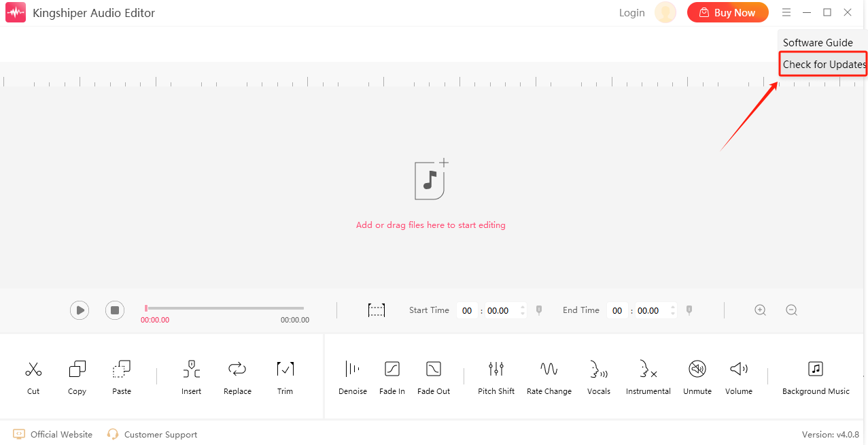Click the Instrumental tool
868x445 pixels.
[x=648, y=378]
